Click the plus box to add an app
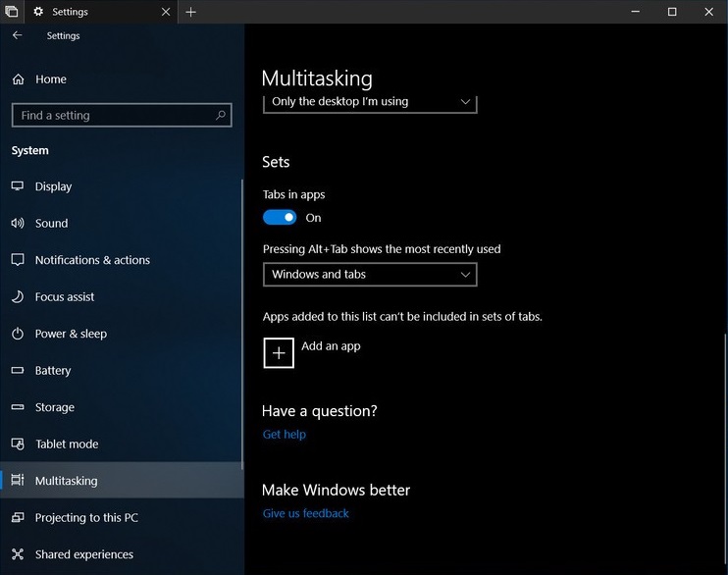Screen dimensions: 728x575 pyautogui.click(x=279, y=353)
